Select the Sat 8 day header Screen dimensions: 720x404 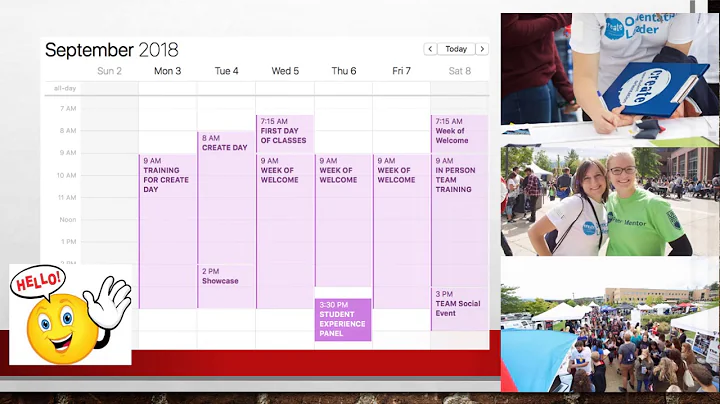click(x=460, y=71)
